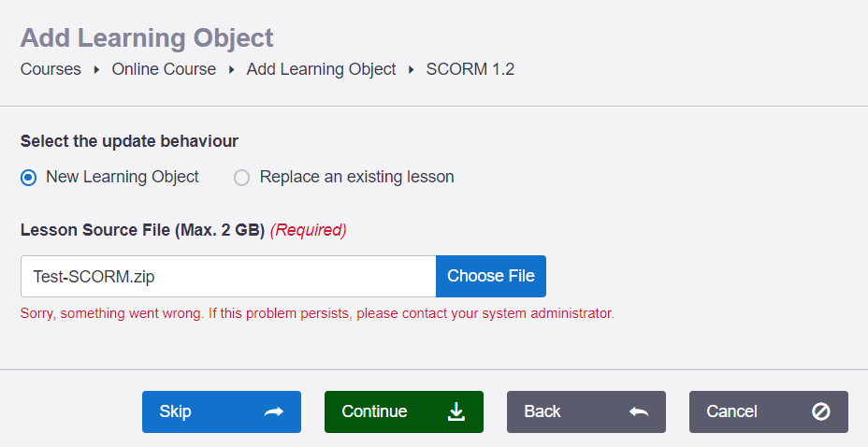868x447 pixels.
Task: Click the SCORM 1.2 breadcrumb item
Action: pyautogui.click(x=470, y=69)
